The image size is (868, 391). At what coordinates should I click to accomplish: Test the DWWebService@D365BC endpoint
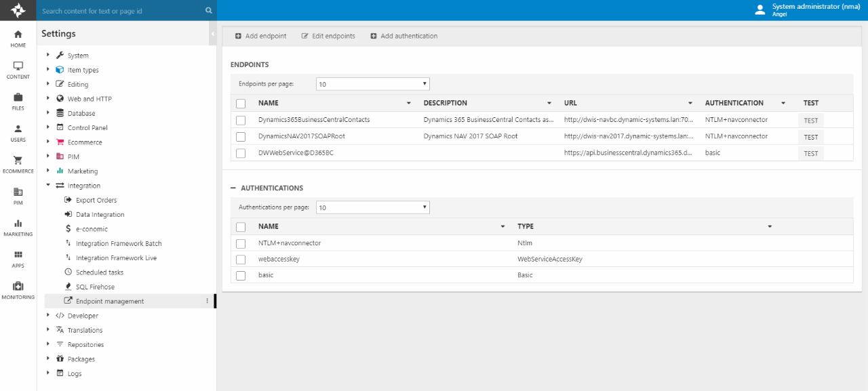pyautogui.click(x=810, y=153)
